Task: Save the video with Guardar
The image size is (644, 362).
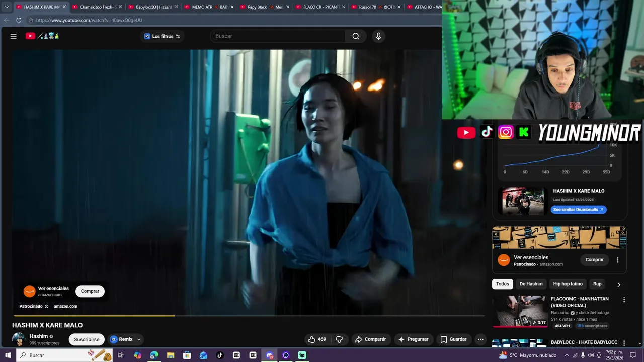Action: (x=453, y=339)
